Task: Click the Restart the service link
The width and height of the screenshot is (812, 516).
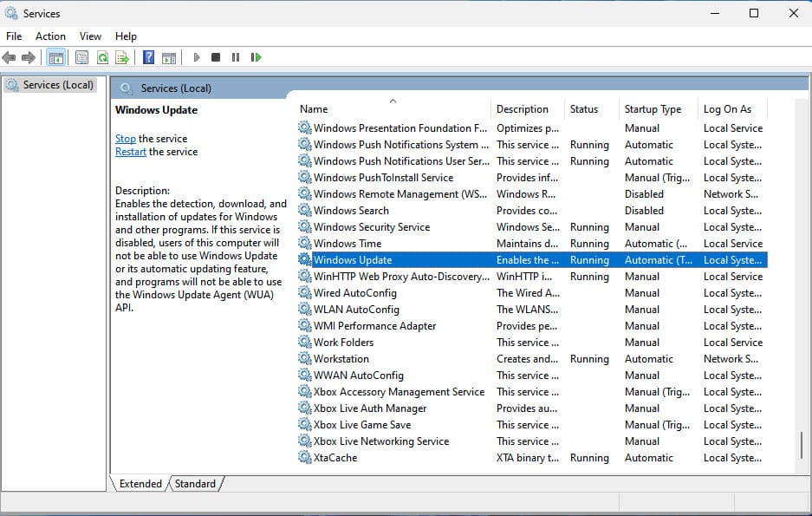Action: click(131, 152)
